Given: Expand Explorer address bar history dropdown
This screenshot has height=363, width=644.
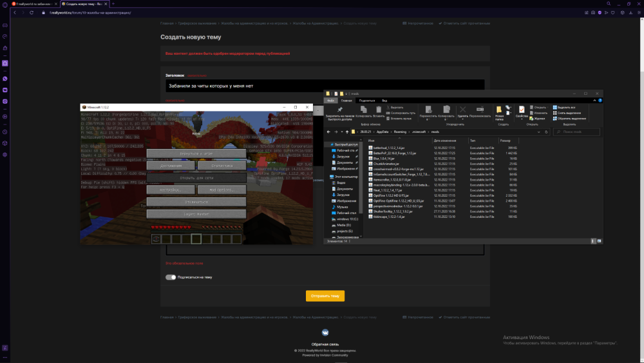Looking at the screenshot, I should coord(539,132).
